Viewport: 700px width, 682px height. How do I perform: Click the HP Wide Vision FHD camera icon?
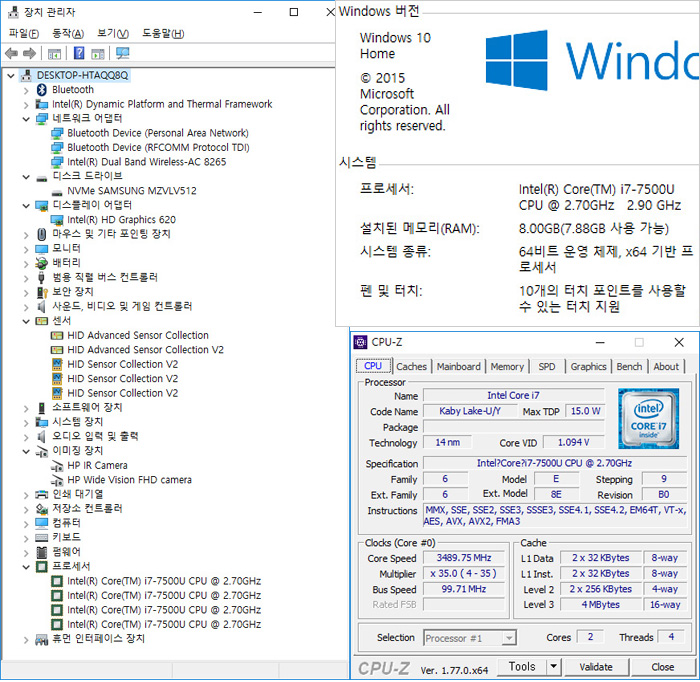57,480
